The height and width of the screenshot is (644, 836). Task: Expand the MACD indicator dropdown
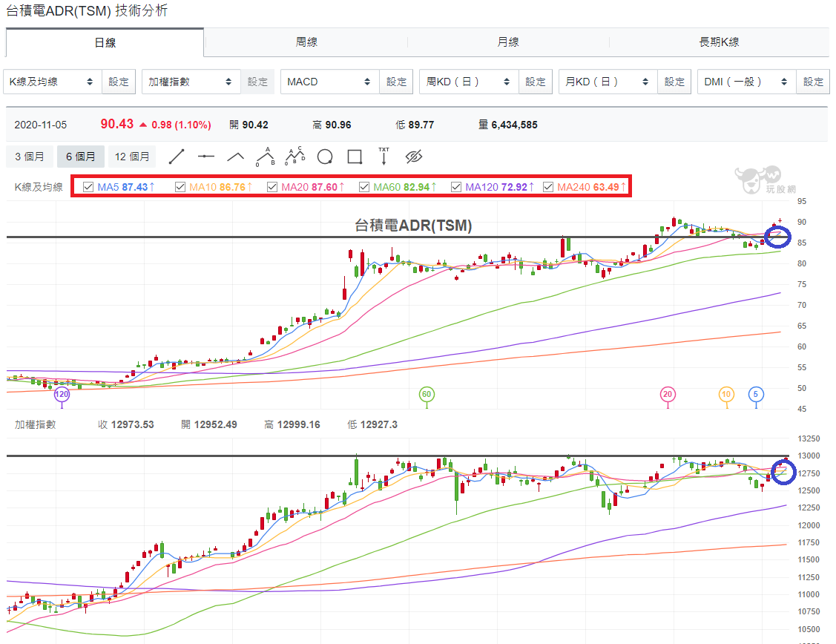330,82
